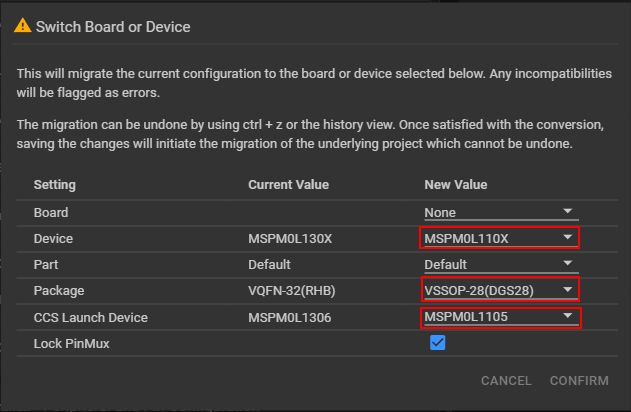The width and height of the screenshot is (631, 412).
Task: Click the Board row label
Action: pyautogui.click(x=51, y=213)
